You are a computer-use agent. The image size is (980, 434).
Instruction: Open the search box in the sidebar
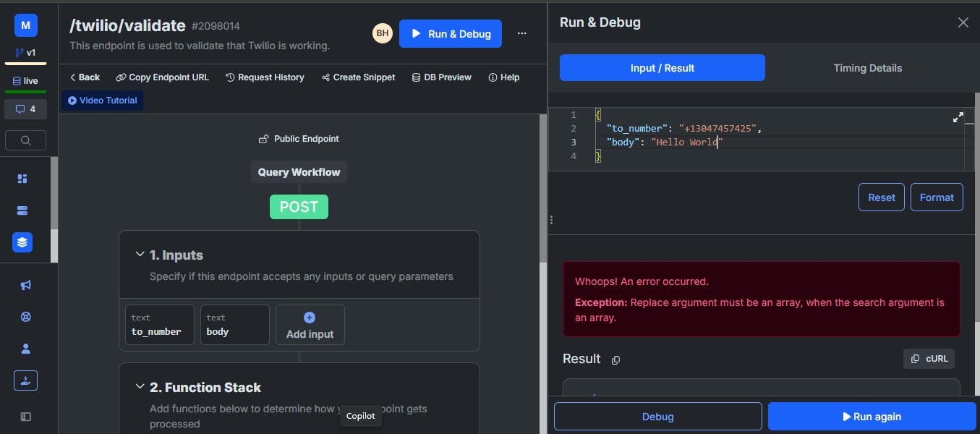pos(25,140)
